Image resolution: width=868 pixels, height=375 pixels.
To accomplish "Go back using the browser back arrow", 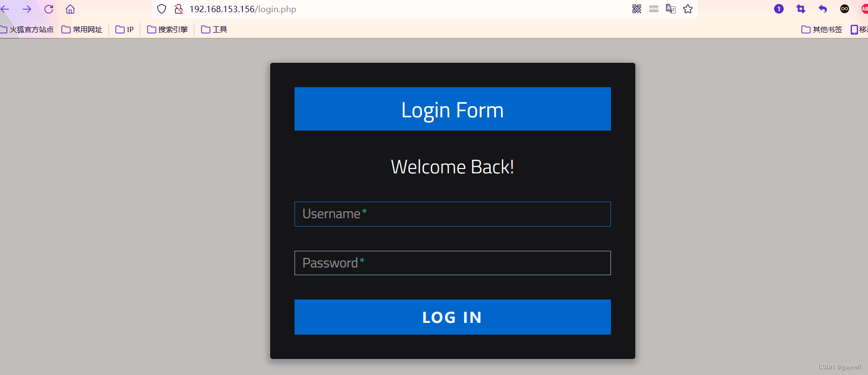I will point(5,9).
